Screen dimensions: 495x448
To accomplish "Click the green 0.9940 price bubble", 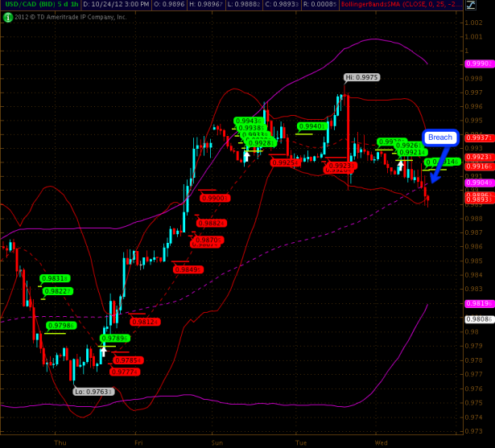I will 311,126.
